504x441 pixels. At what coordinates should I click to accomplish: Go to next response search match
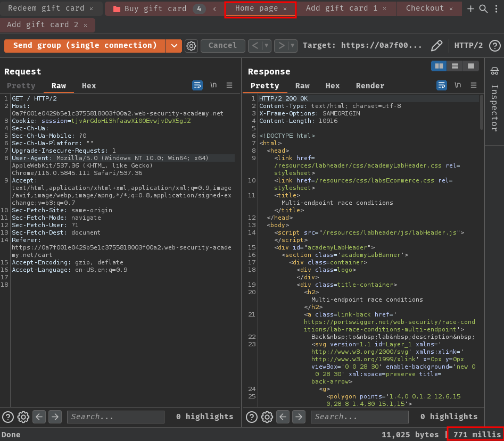click(299, 417)
